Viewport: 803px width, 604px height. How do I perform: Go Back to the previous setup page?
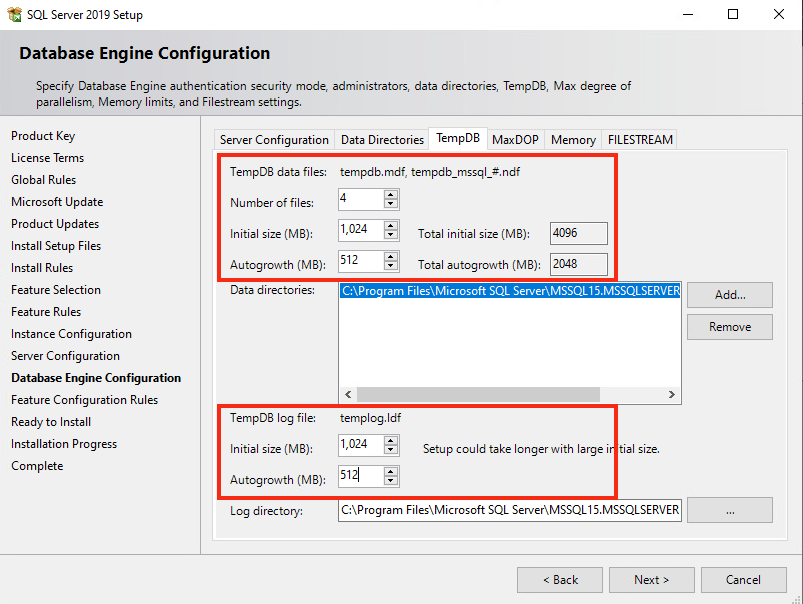(x=560, y=580)
